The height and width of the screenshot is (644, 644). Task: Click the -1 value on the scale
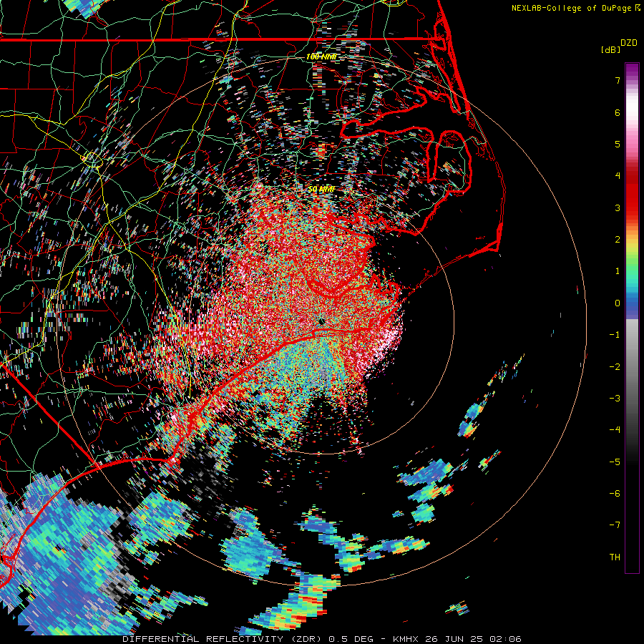[615, 335]
